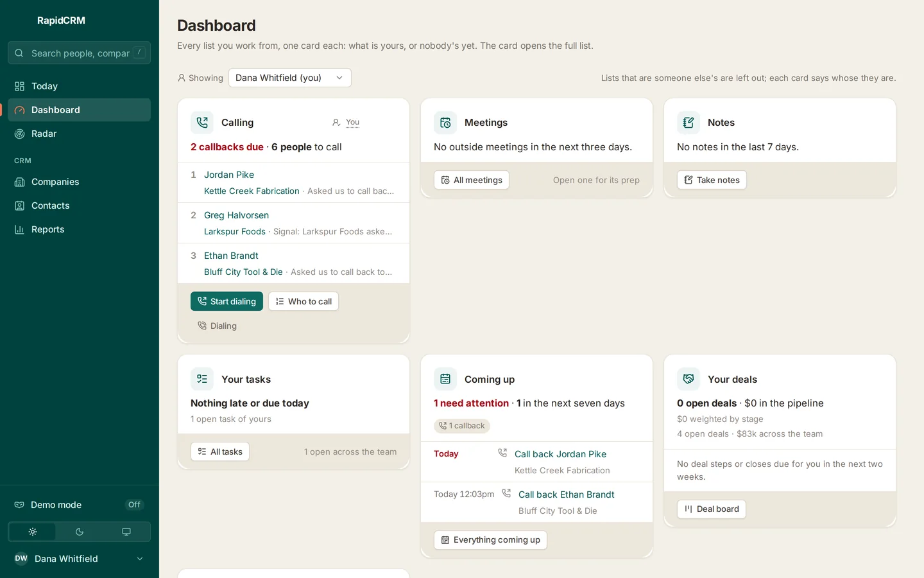Click the '2 callbacks due' text
The height and width of the screenshot is (578, 924).
227,147
